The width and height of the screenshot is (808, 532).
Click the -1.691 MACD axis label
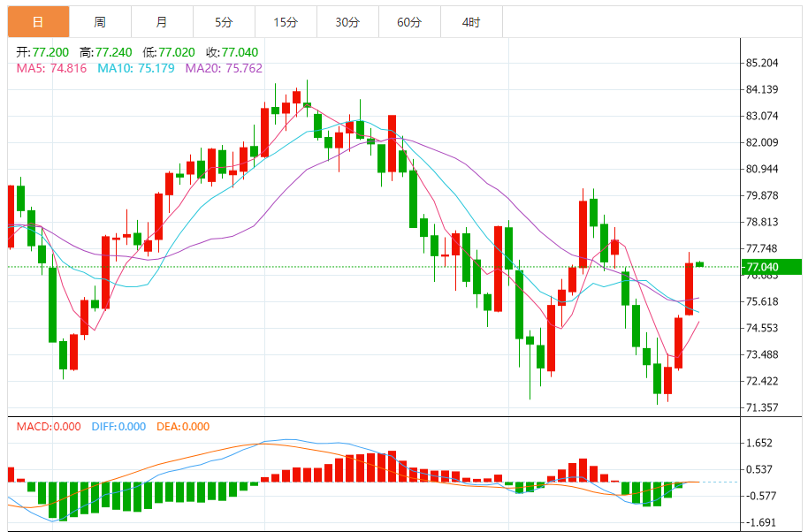click(x=759, y=523)
